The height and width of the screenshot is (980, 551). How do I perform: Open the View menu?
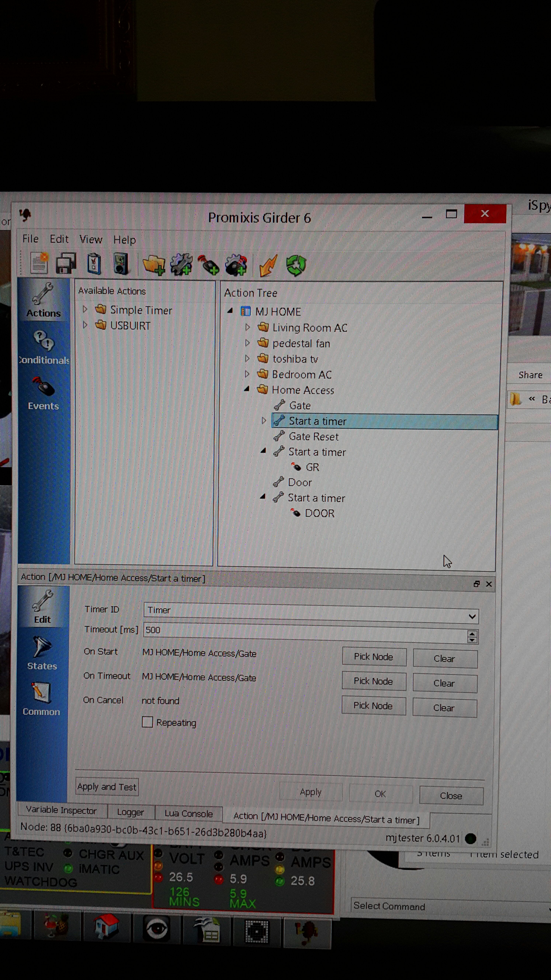click(x=91, y=240)
